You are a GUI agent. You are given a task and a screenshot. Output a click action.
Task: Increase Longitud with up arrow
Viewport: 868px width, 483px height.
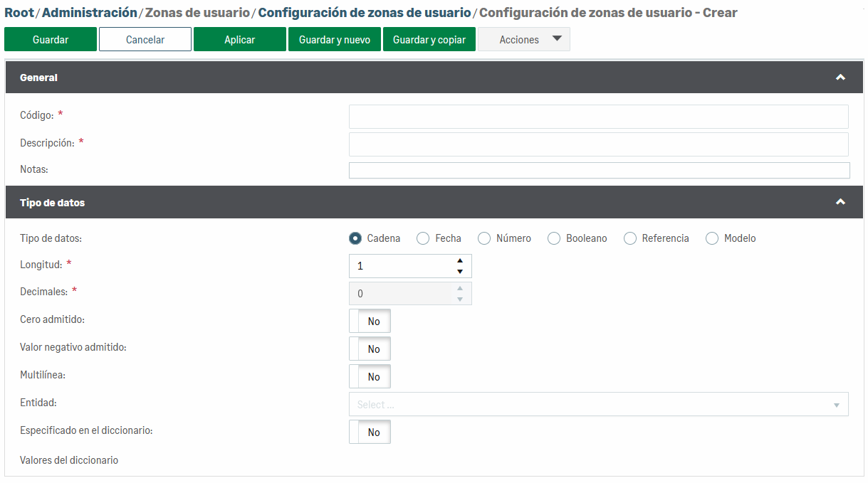click(x=460, y=260)
